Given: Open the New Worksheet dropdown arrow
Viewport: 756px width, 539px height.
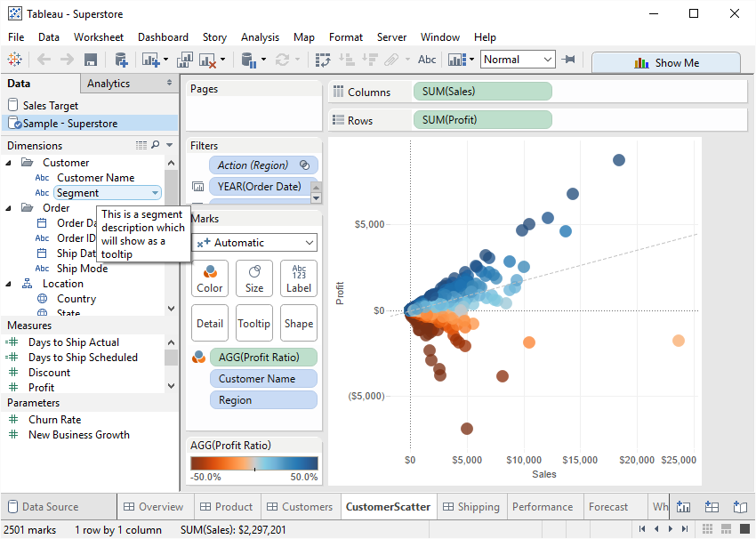Looking at the screenshot, I should [165, 60].
